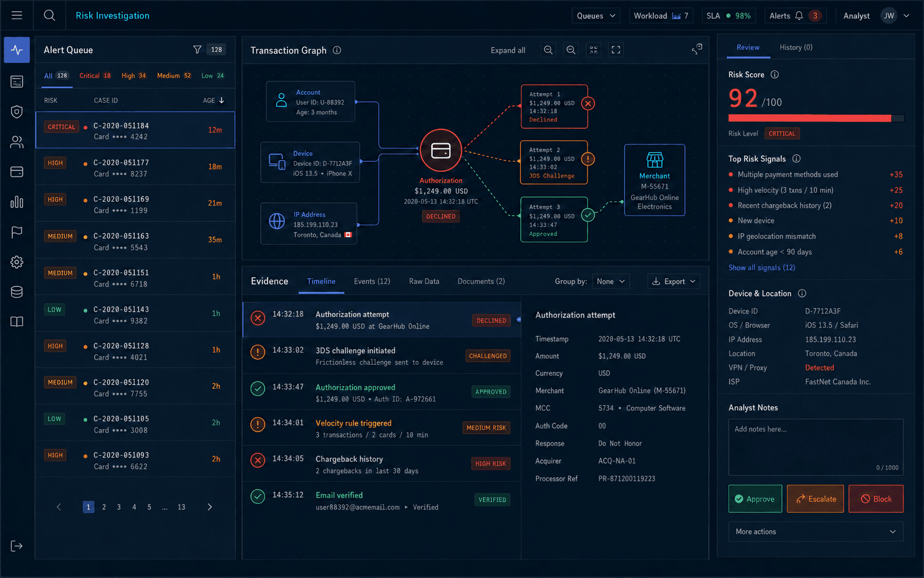The width and height of the screenshot is (924, 578).
Task: Select the Attempt 3 Approved node
Action: (554, 219)
